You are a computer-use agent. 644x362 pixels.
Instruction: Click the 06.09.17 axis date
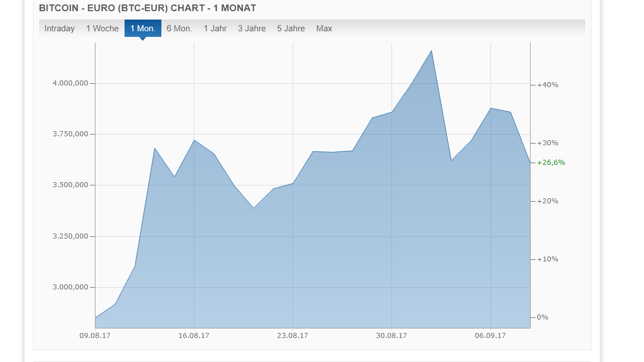click(x=490, y=336)
